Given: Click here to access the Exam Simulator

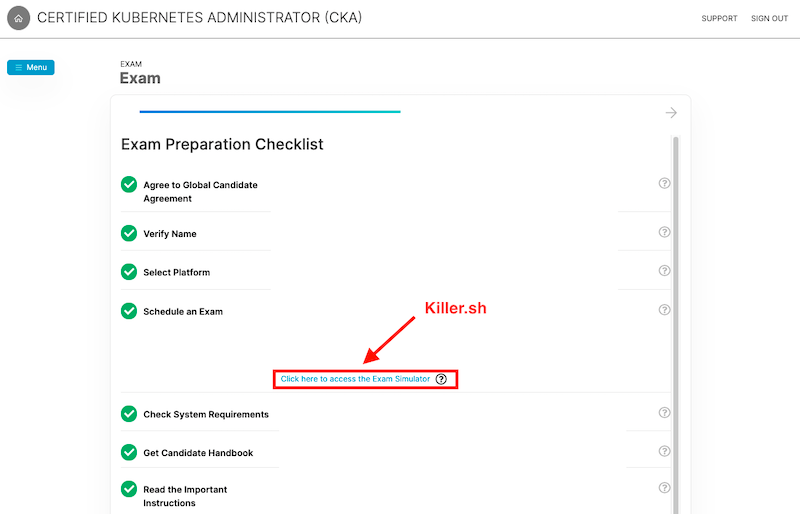Looking at the screenshot, I should 355,379.
